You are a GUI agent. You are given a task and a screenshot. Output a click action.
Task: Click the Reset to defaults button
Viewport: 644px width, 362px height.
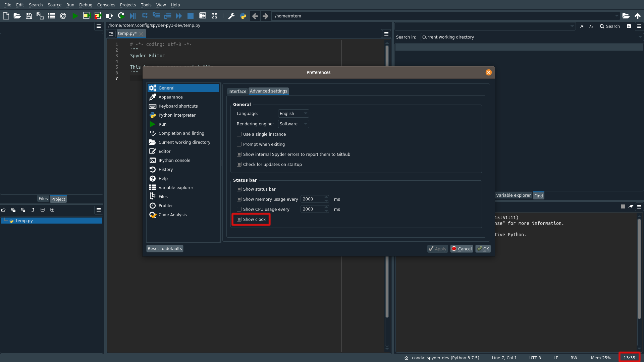point(164,248)
